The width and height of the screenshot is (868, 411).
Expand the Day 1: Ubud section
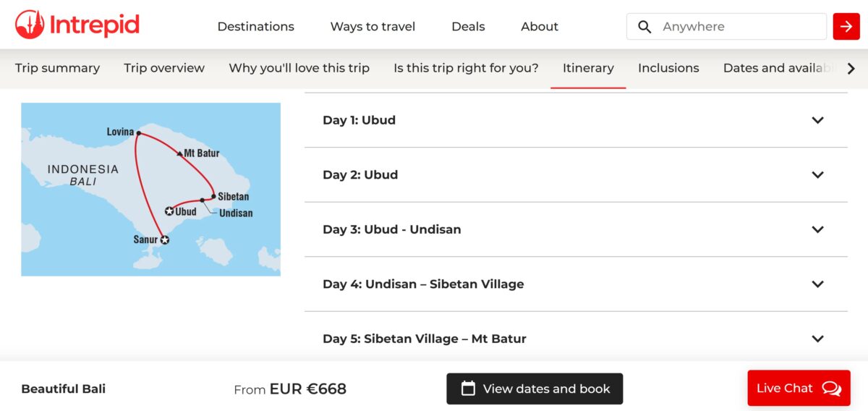tap(575, 120)
